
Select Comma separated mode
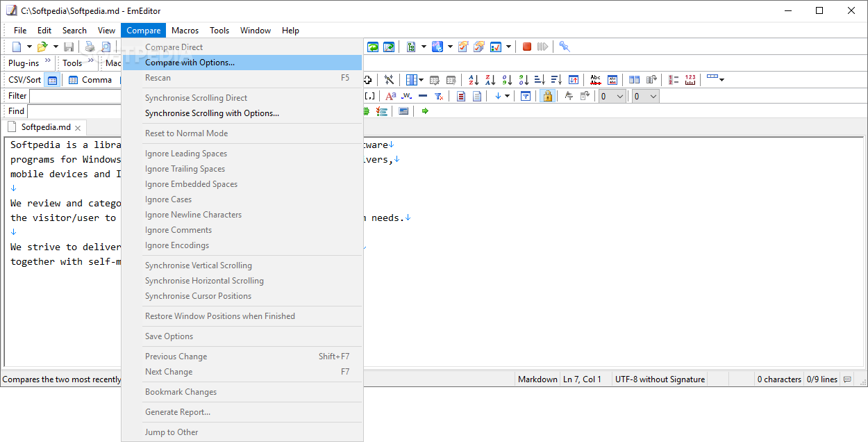click(90, 80)
